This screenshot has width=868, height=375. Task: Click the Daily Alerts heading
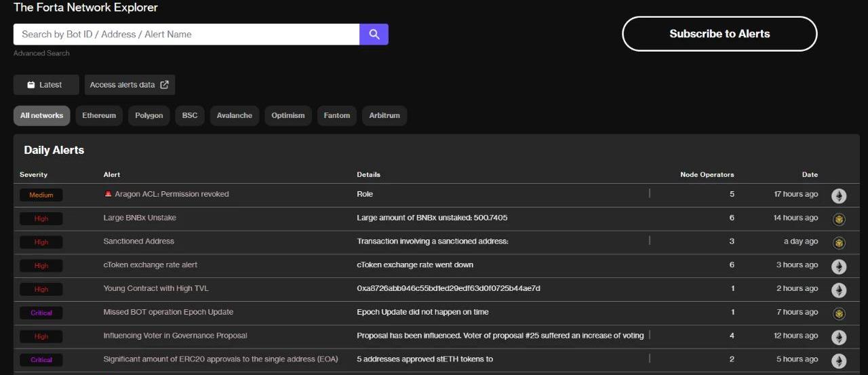pos(54,151)
